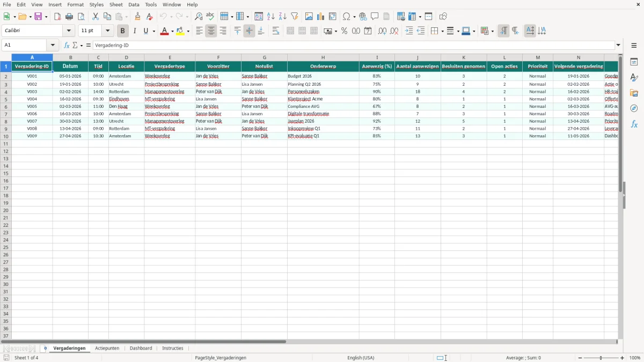Expand the Name Box dropdown
Viewport: 644px width, 362px height.
(x=53, y=46)
